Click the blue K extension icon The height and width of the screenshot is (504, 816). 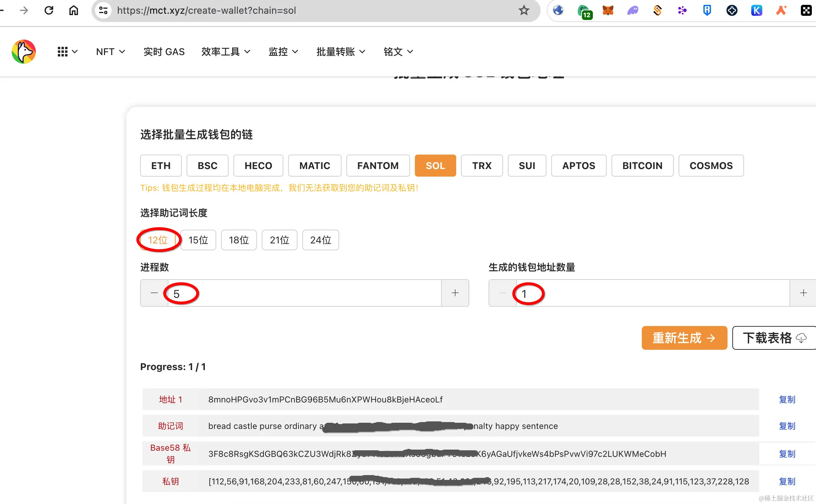click(x=756, y=10)
